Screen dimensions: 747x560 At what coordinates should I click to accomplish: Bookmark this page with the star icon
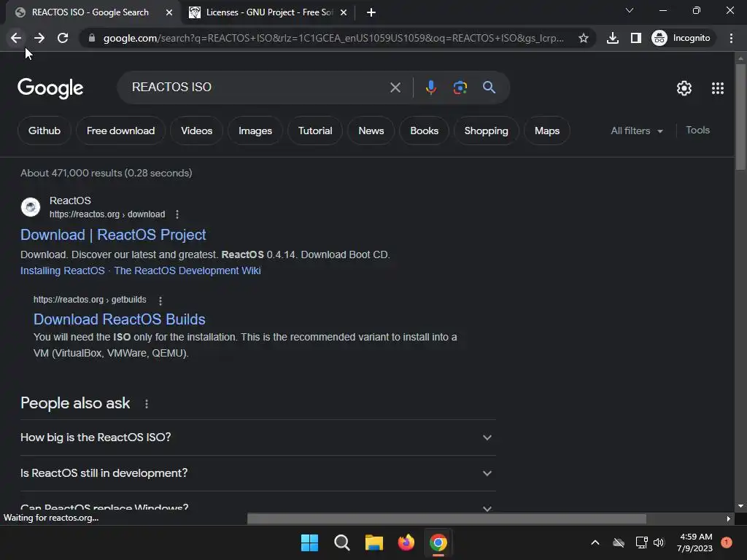pyautogui.click(x=583, y=38)
